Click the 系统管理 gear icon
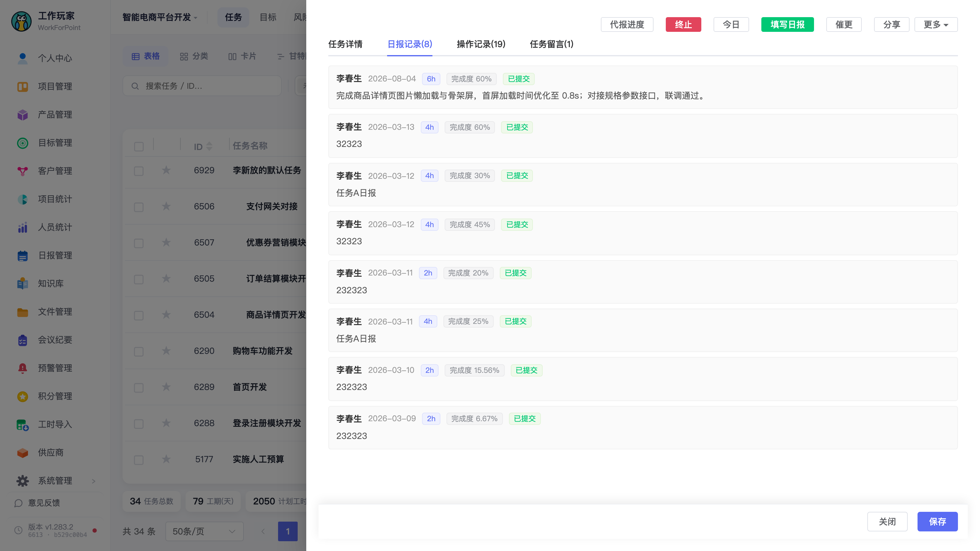This screenshot has width=980, height=551. [22, 480]
